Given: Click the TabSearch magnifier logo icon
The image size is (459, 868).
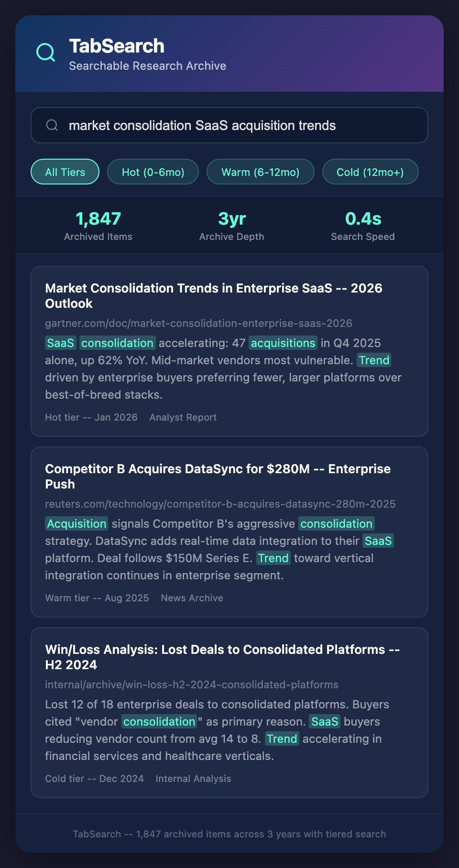Looking at the screenshot, I should pos(46,53).
